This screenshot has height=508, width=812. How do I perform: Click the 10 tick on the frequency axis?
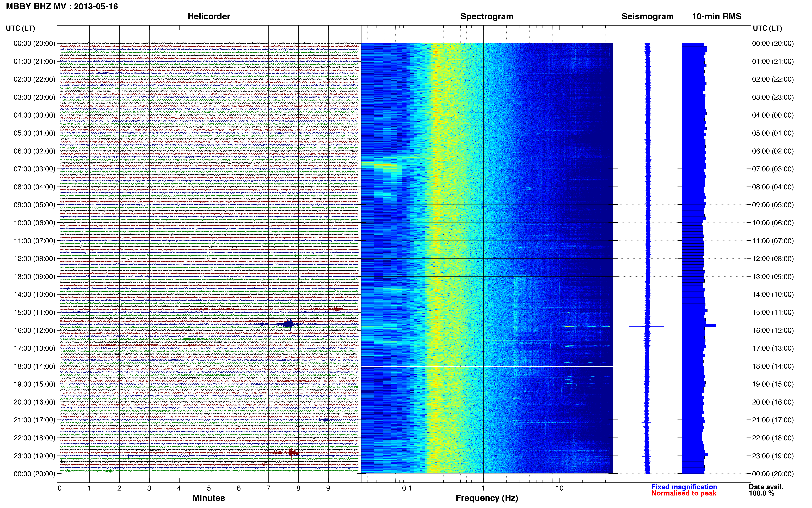click(x=559, y=488)
